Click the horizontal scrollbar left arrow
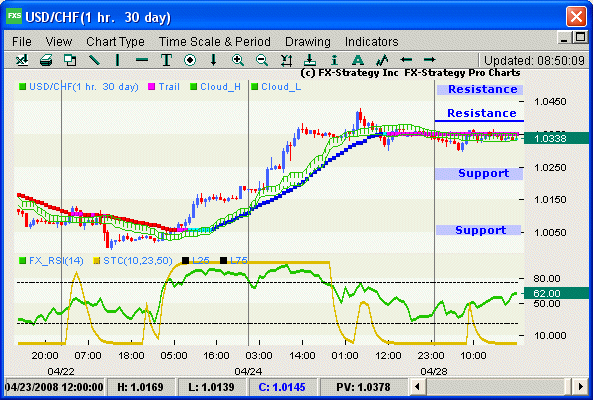Image resolution: width=593 pixels, height=400 pixels. pyautogui.click(x=418, y=387)
